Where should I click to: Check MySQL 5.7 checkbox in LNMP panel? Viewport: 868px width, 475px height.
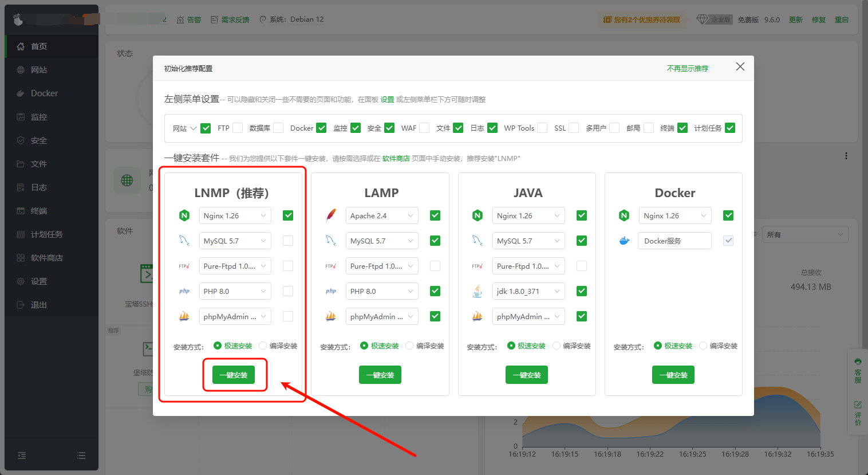(288, 241)
